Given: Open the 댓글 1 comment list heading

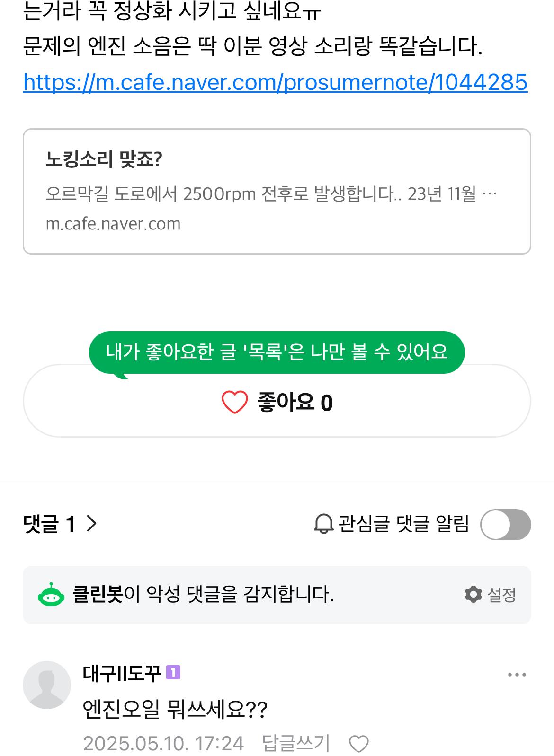Looking at the screenshot, I should pos(49,524).
